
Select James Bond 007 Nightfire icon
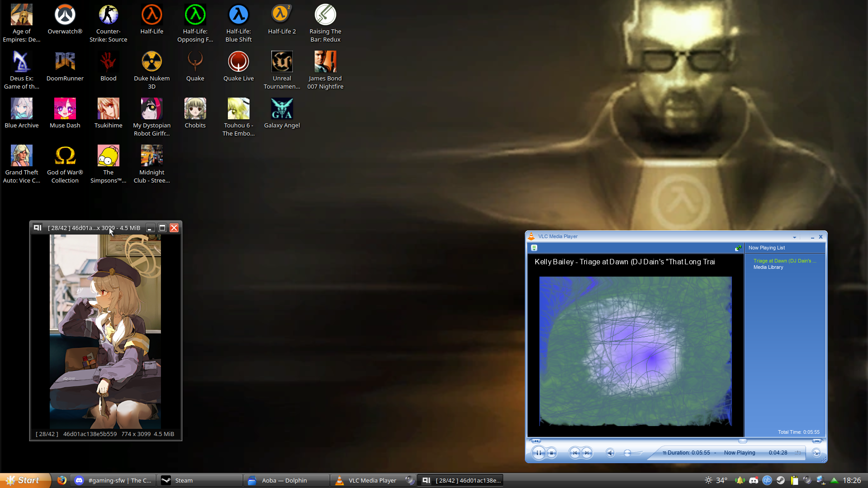tap(325, 70)
